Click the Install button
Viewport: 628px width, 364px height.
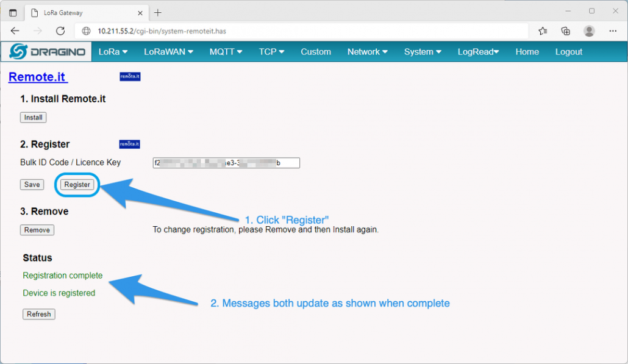coord(34,117)
